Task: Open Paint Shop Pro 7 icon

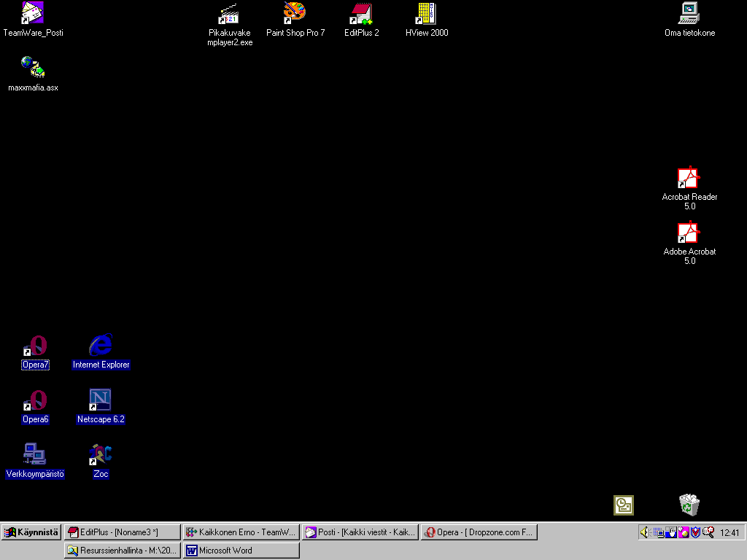Action: 295,13
